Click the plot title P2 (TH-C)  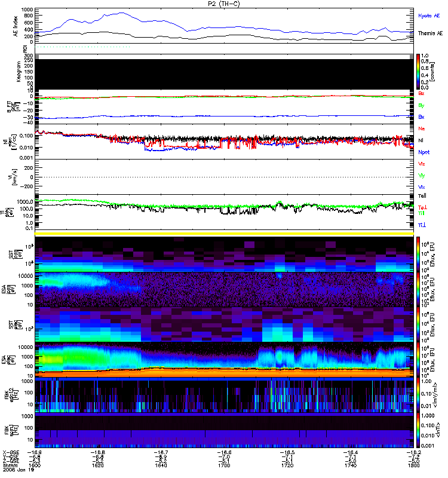click(x=224, y=4)
